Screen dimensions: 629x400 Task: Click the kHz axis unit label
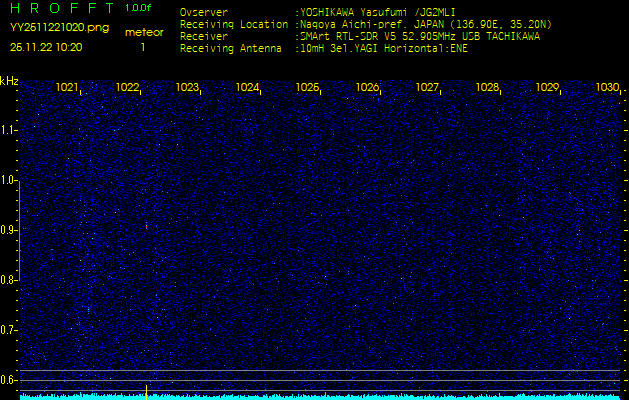[9, 80]
